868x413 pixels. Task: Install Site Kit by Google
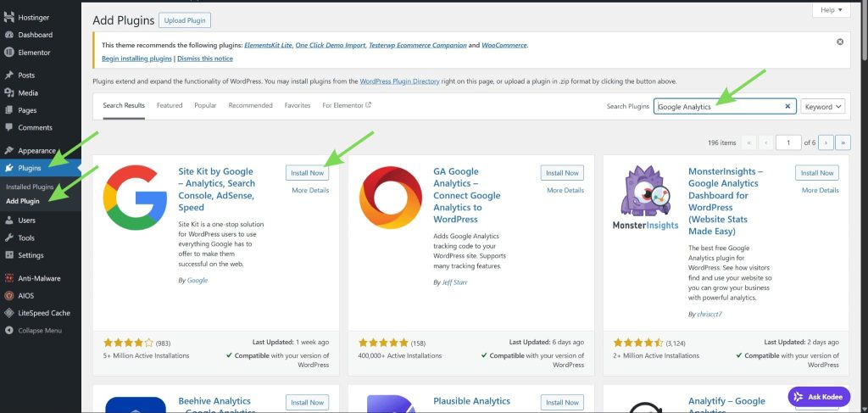tap(307, 173)
